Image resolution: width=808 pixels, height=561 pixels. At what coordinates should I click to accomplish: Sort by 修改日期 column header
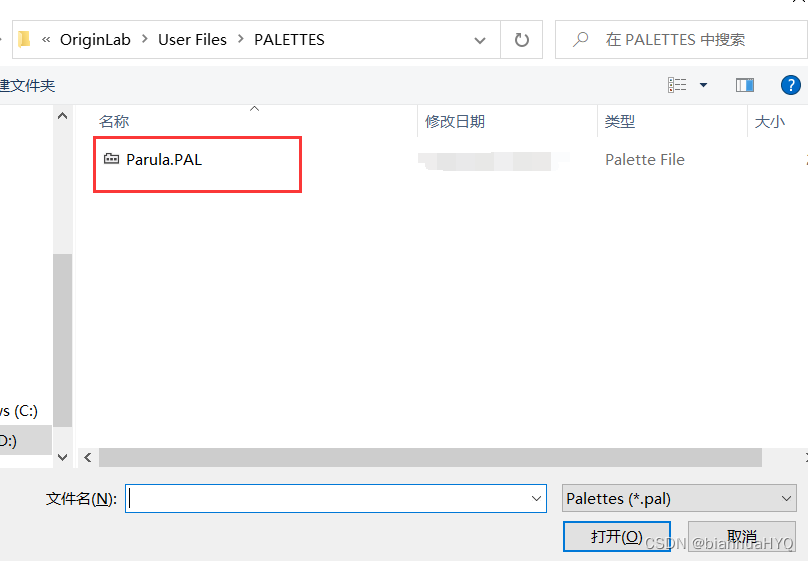tap(455, 121)
